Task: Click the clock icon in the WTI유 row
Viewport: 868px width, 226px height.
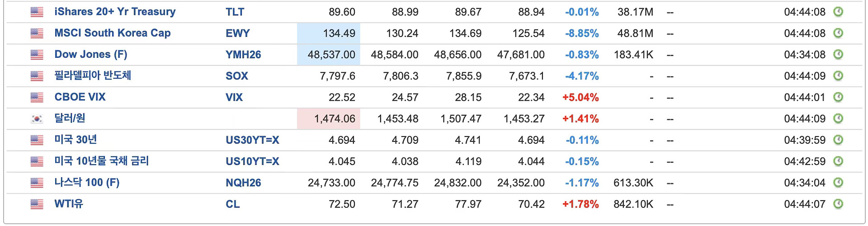Action: pos(838,204)
